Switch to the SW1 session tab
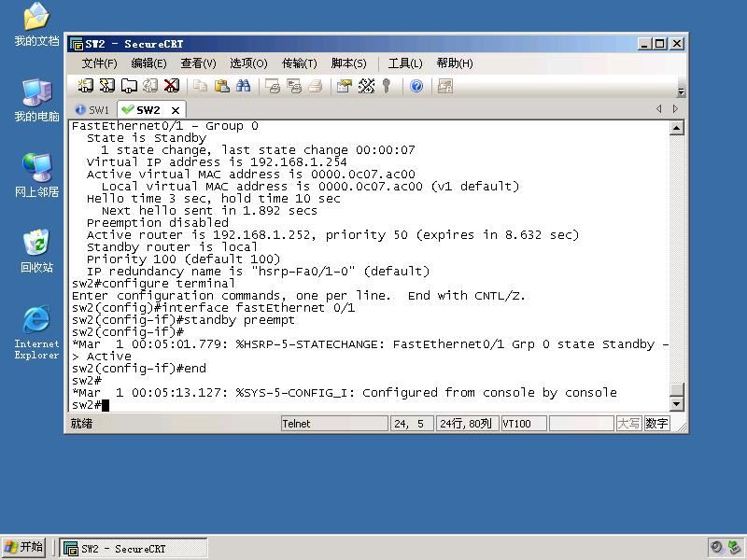747x560 pixels. [92, 110]
